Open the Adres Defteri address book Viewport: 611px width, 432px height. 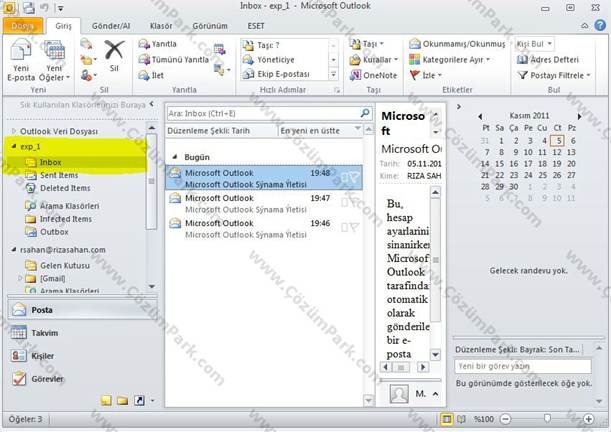click(x=547, y=60)
